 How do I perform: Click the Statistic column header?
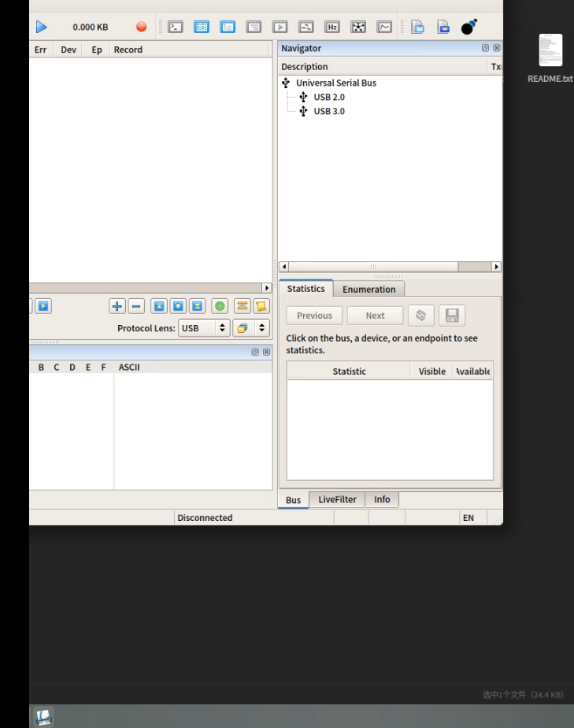(x=349, y=371)
